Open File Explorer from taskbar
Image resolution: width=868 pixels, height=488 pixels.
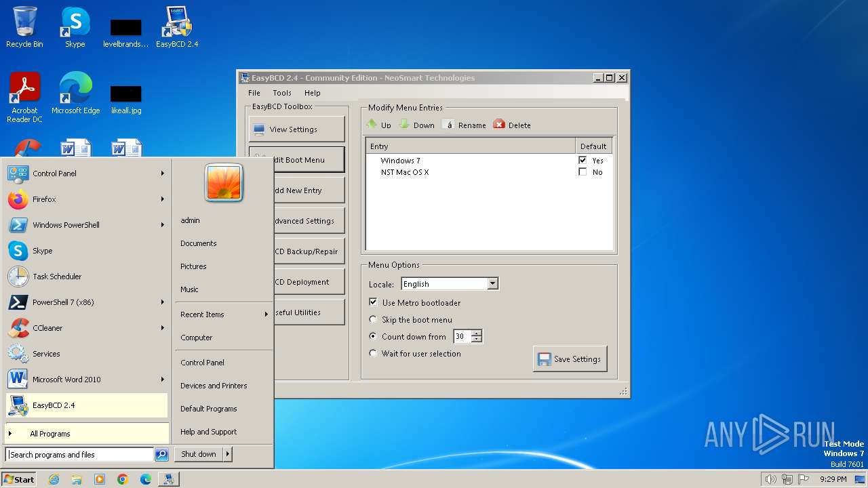click(x=77, y=479)
